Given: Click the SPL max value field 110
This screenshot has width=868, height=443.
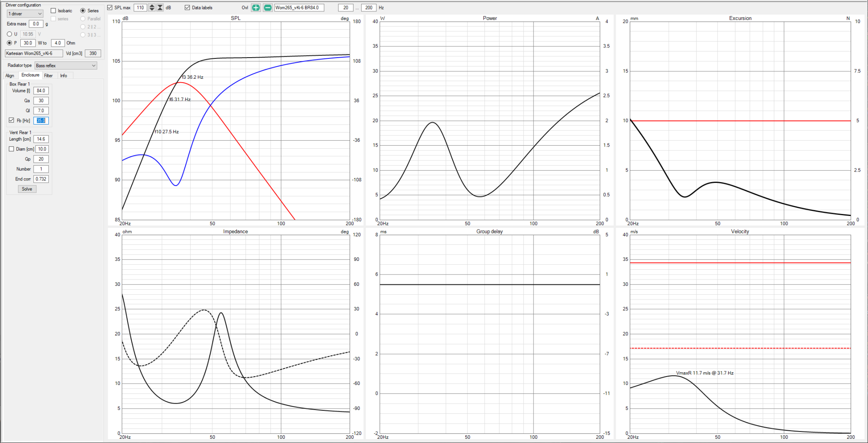Looking at the screenshot, I should (140, 8).
